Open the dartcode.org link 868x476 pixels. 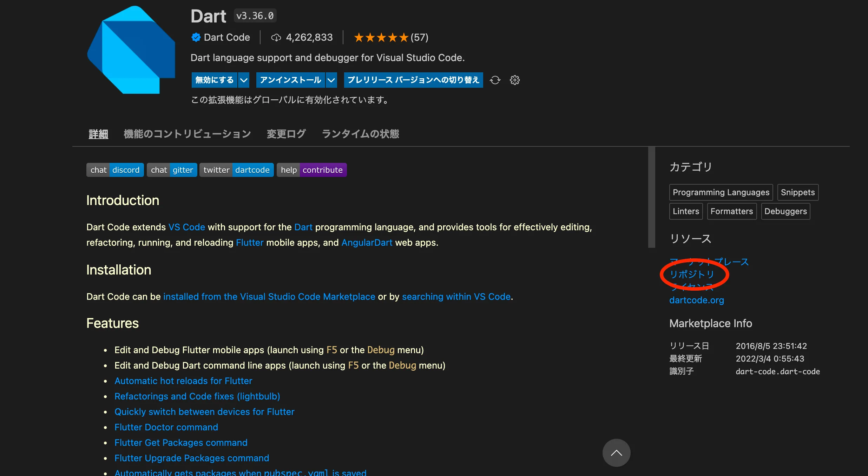[x=696, y=300]
